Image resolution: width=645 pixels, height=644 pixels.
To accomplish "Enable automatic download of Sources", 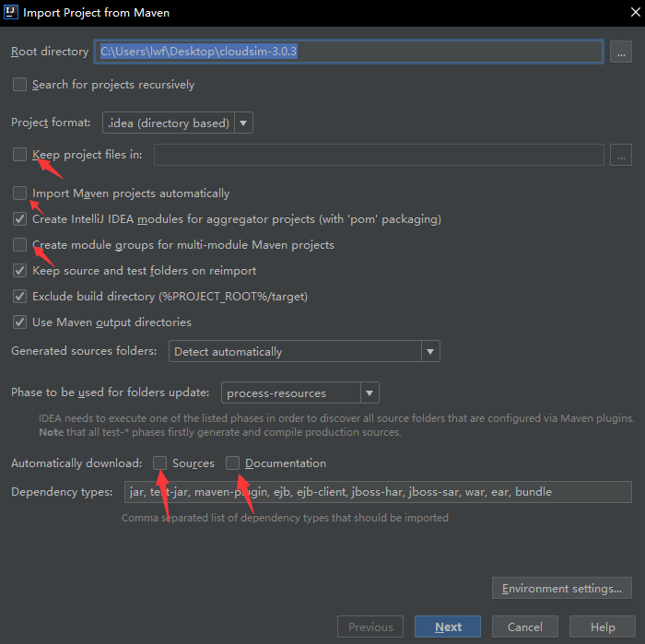I will tap(160, 463).
